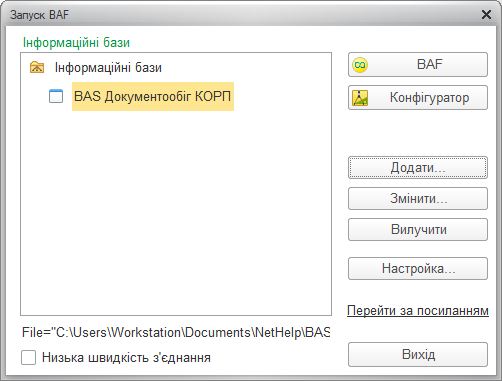The height and width of the screenshot is (381, 502).
Task: Click the yellow BAF logo icon
Action: (x=360, y=65)
